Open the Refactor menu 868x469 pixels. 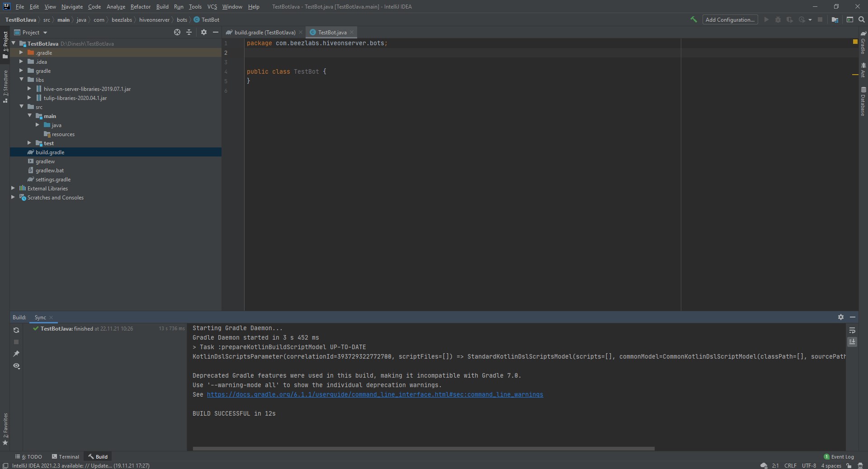tap(141, 6)
